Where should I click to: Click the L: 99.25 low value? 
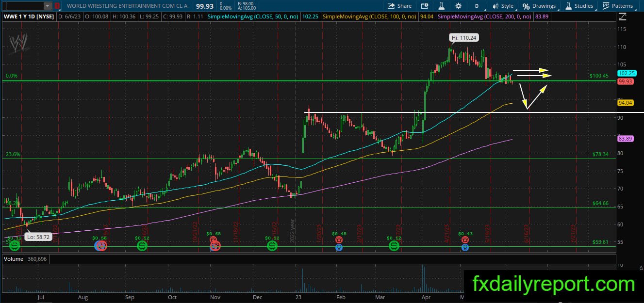pyautogui.click(x=149, y=16)
